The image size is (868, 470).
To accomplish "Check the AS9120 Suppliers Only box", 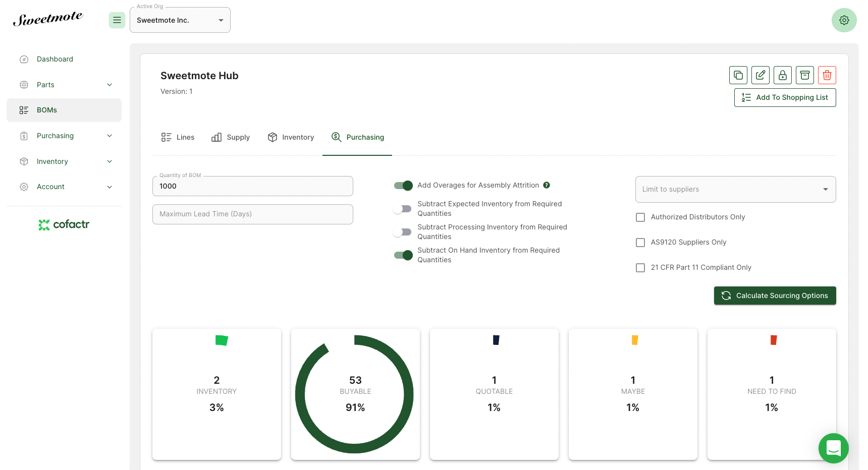I will pyautogui.click(x=640, y=243).
